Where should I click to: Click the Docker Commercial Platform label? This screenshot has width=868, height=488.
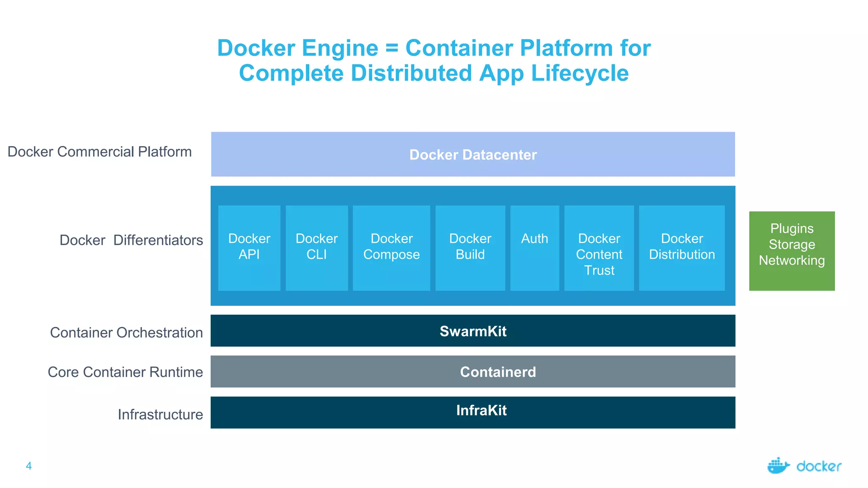(100, 152)
